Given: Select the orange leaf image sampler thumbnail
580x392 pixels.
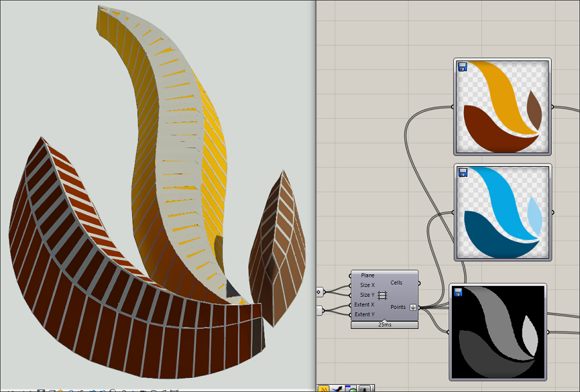Looking at the screenshot, I should [502, 107].
